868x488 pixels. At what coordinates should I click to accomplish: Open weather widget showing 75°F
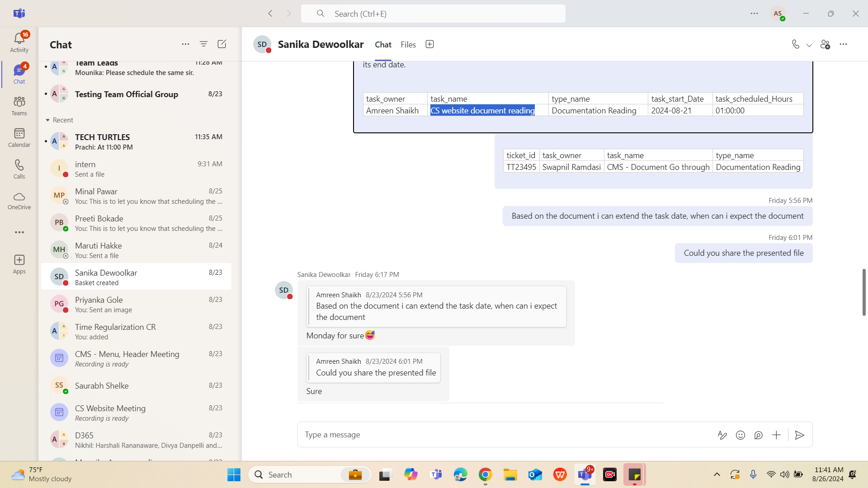tap(42, 474)
